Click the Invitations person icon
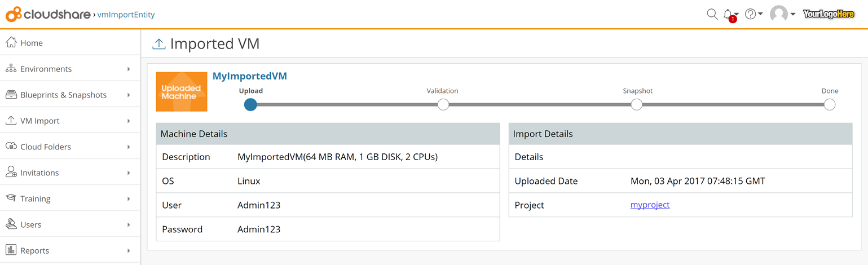Image resolution: width=868 pixels, height=265 pixels. click(11, 172)
